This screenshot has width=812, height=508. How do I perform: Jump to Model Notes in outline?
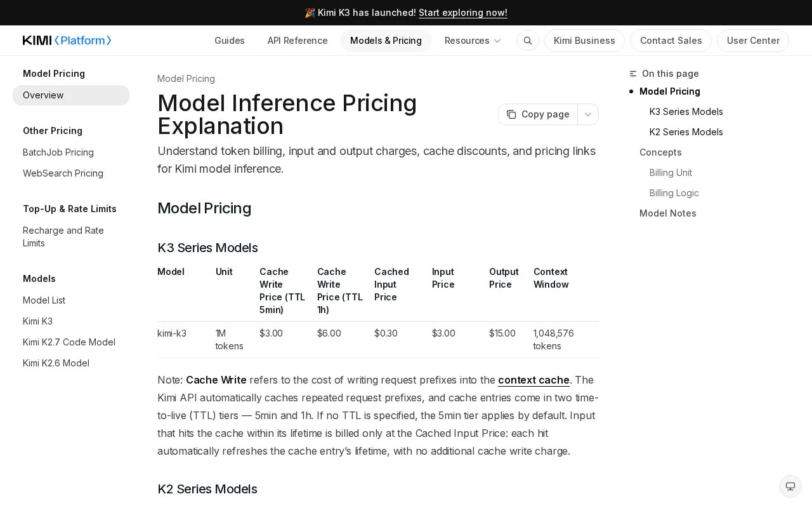click(668, 213)
